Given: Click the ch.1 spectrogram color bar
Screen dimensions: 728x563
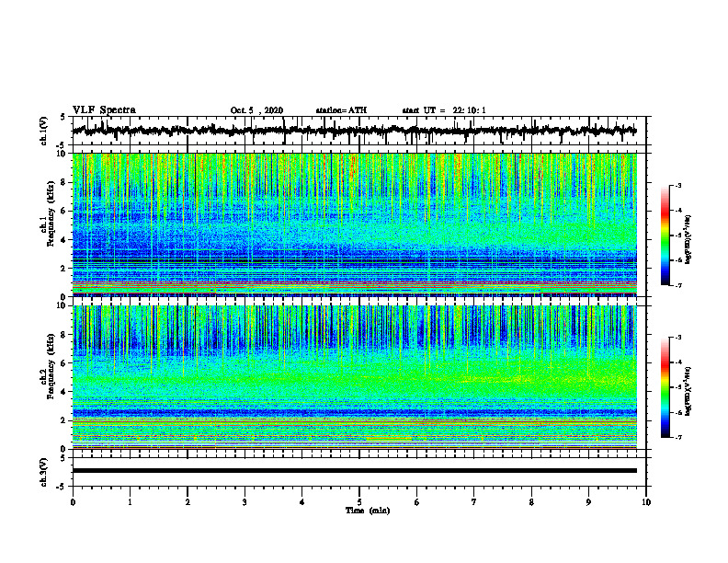Looking at the screenshot, I should pyautogui.click(x=665, y=236).
